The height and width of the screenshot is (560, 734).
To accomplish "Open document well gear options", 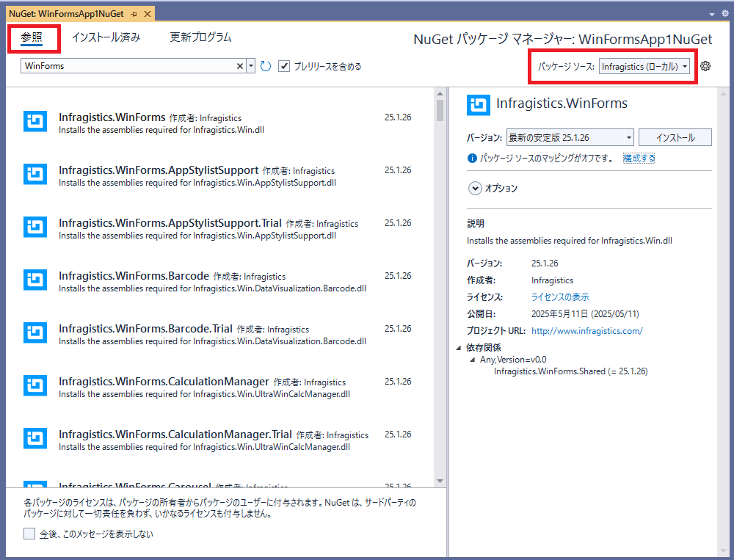I will coord(724,14).
